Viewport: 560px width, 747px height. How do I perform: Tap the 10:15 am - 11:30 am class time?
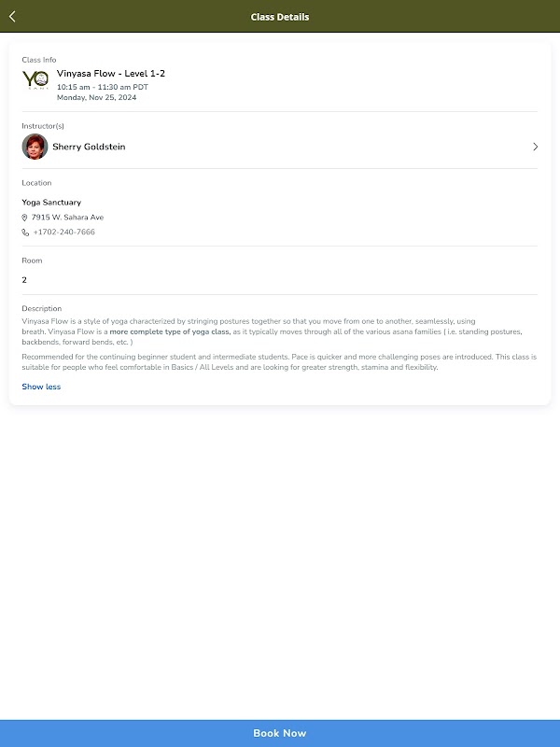click(102, 87)
